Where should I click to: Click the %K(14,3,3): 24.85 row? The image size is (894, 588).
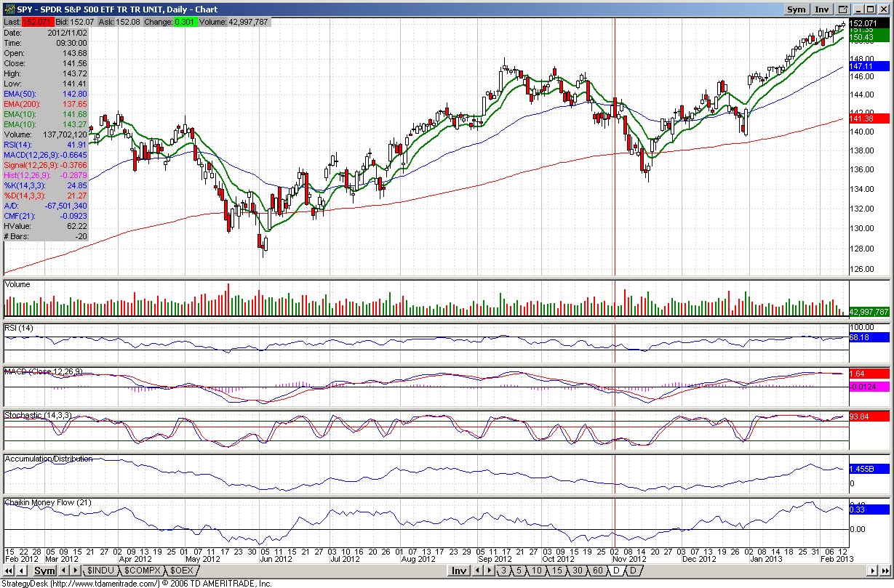(x=46, y=185)
